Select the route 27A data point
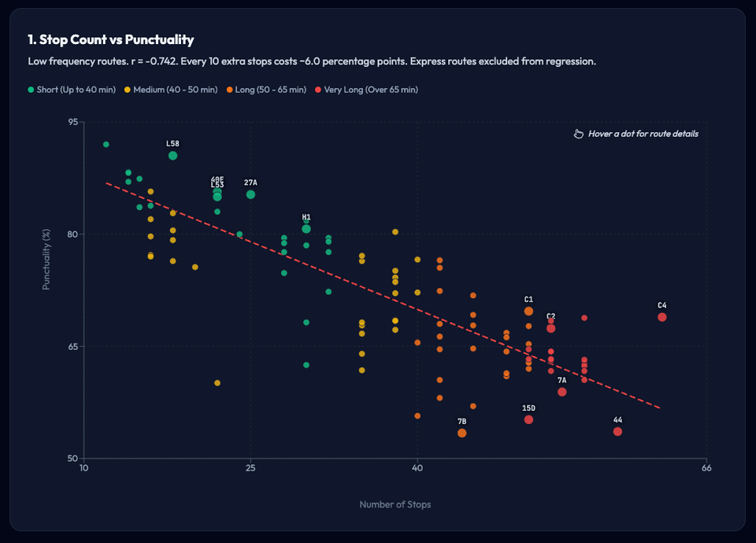This screenshot has width=756, height=543. pos(250,194)
